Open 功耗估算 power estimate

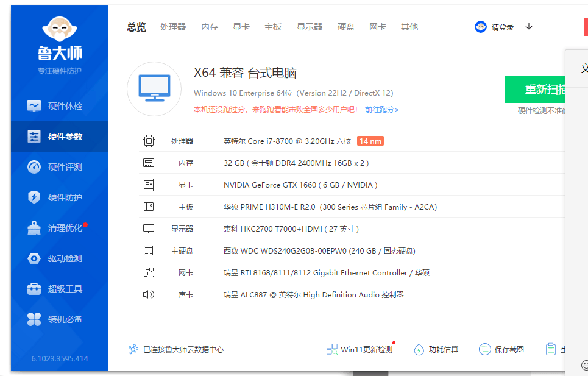click(444, 349)
